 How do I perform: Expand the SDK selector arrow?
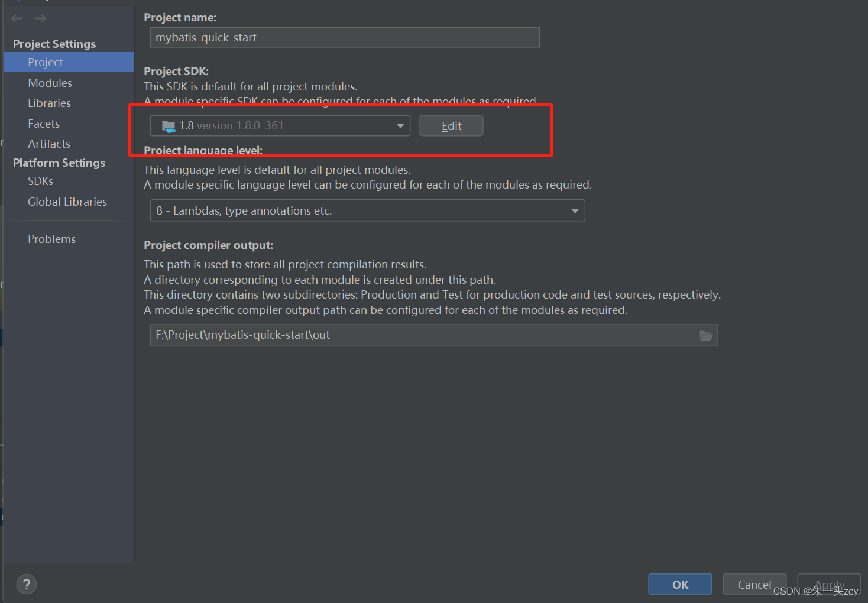400,125
